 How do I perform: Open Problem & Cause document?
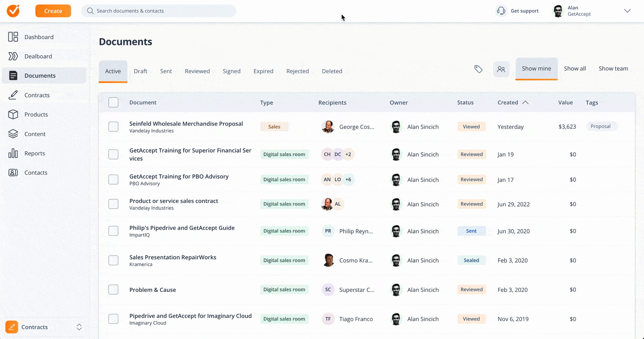tap(152, 290)
